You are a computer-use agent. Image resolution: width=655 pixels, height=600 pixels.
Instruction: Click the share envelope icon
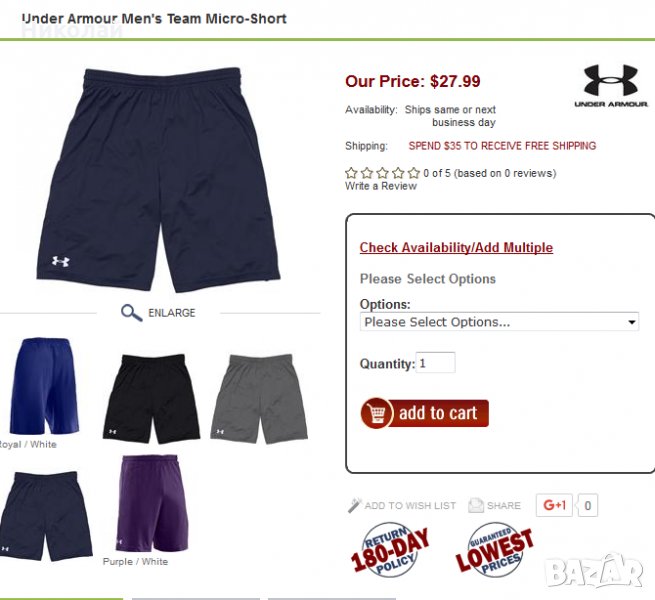[476, 505]
